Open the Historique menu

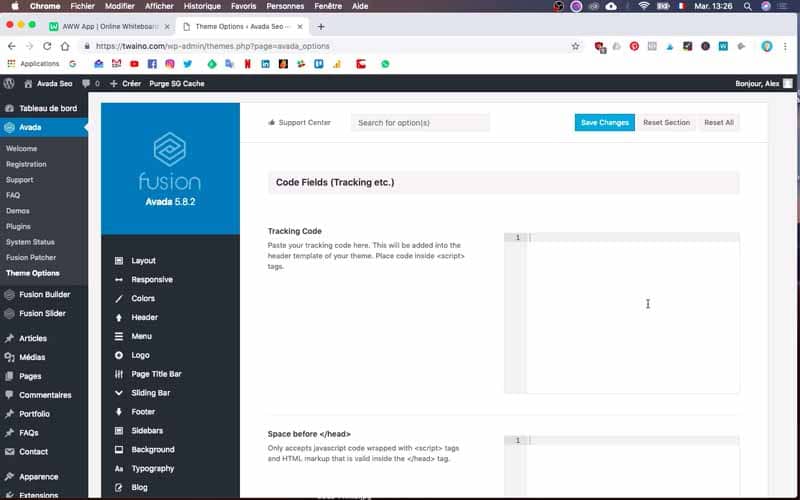point(202,6)
